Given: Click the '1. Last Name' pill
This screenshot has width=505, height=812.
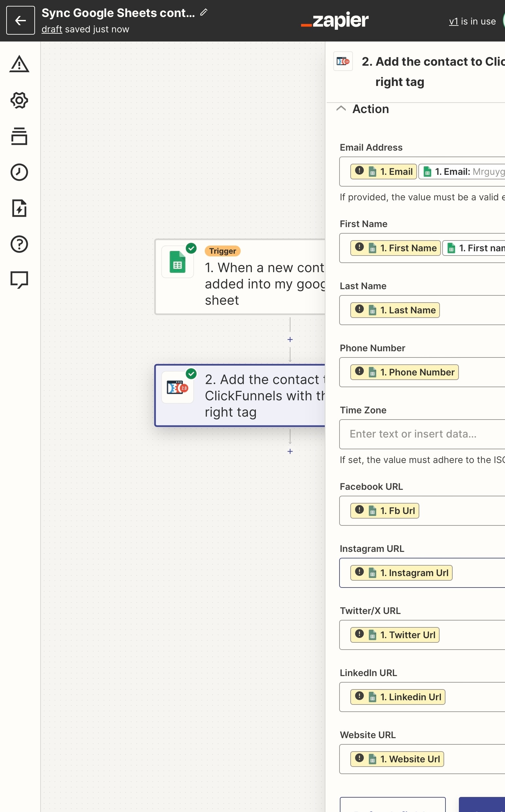Looking at the screenshot, I should [395, 310].
